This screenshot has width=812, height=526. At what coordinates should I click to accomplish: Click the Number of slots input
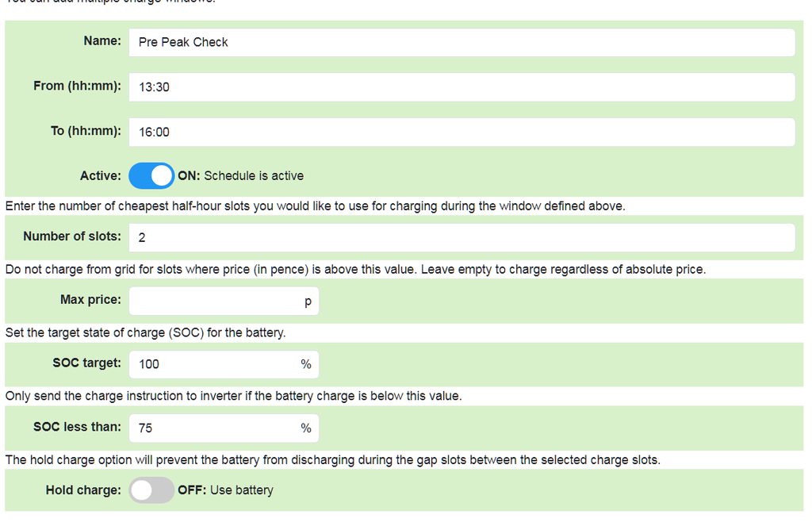pyautogui.click(x=462, y=237)
